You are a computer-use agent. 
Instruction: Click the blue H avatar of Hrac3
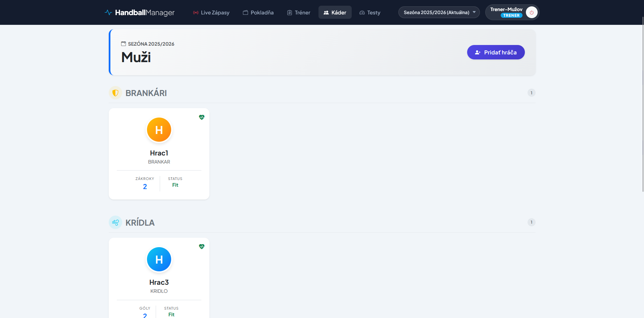click(159, 259)
